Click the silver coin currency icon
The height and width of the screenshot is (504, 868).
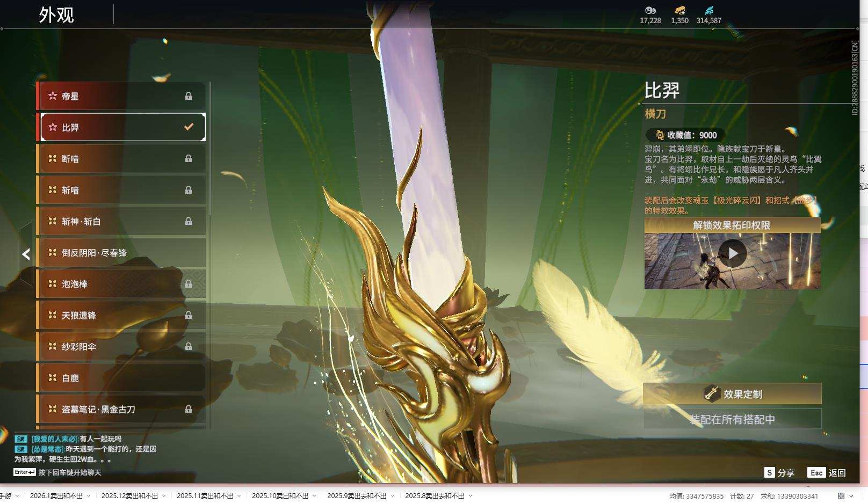point(650,10)
